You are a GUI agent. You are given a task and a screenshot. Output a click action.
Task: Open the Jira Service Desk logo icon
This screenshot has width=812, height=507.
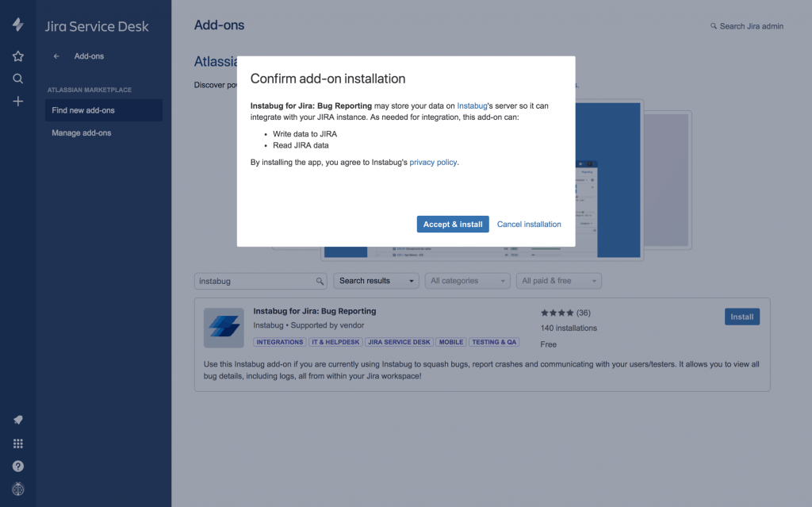(18, 25)
